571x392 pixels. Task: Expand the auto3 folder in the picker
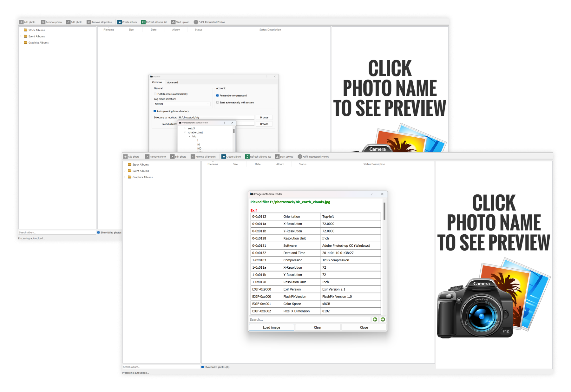pos(185,128)
